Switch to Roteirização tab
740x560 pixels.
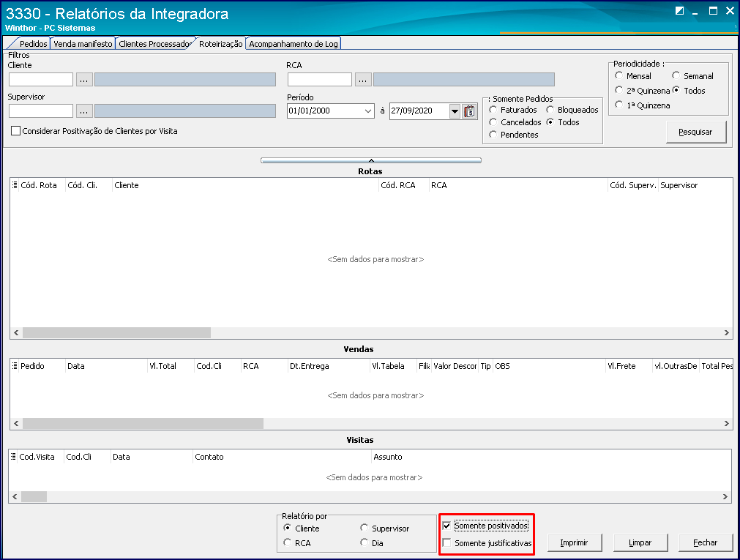pos(220,43)
